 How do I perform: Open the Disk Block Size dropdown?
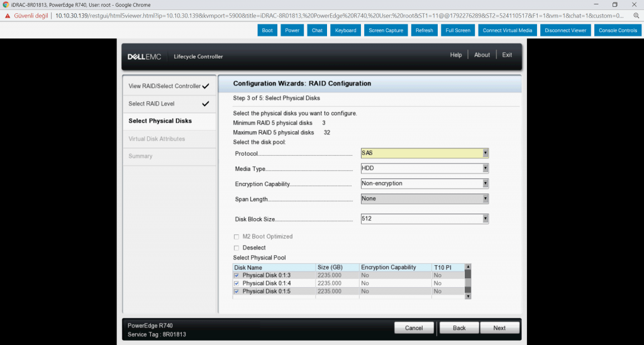click(425, 219)
